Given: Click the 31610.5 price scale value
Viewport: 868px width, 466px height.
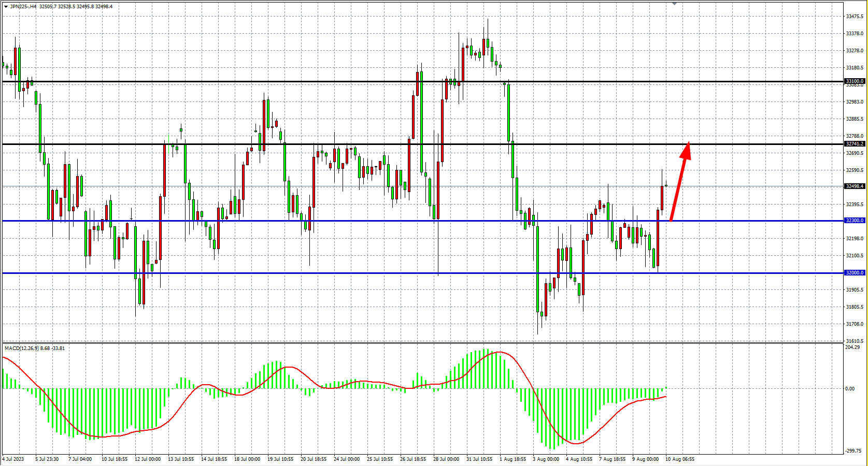Looking at the screenshot, I should coord(855,341).
